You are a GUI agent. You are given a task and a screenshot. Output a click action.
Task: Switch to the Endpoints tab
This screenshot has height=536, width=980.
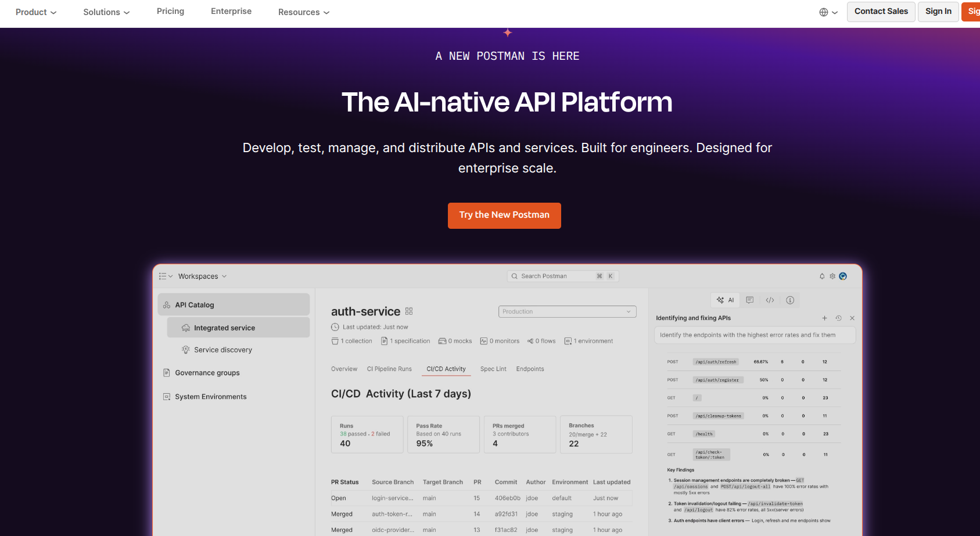click(530, 369)
